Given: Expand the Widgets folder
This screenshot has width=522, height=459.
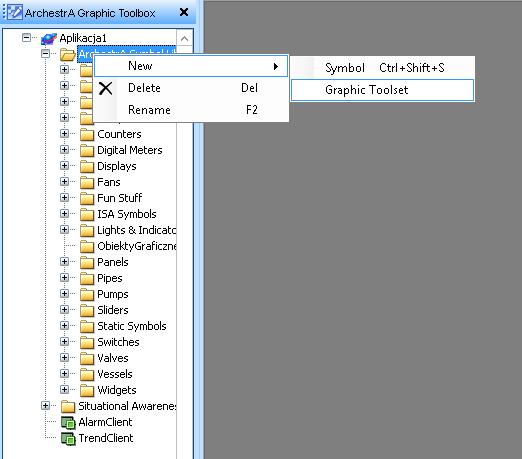Looking at the screenshot, I should pyautogui.click(x=64, y=390).
